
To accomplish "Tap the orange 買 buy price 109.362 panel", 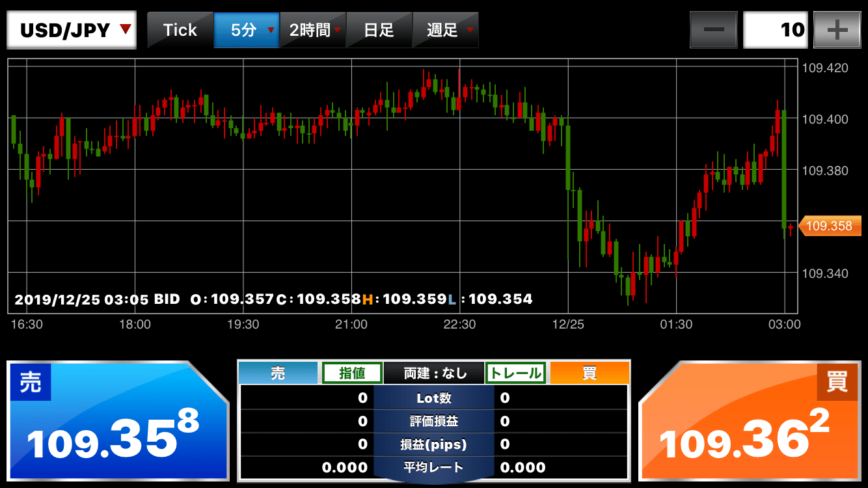I will pyautogui.click(x=750, y=422).
